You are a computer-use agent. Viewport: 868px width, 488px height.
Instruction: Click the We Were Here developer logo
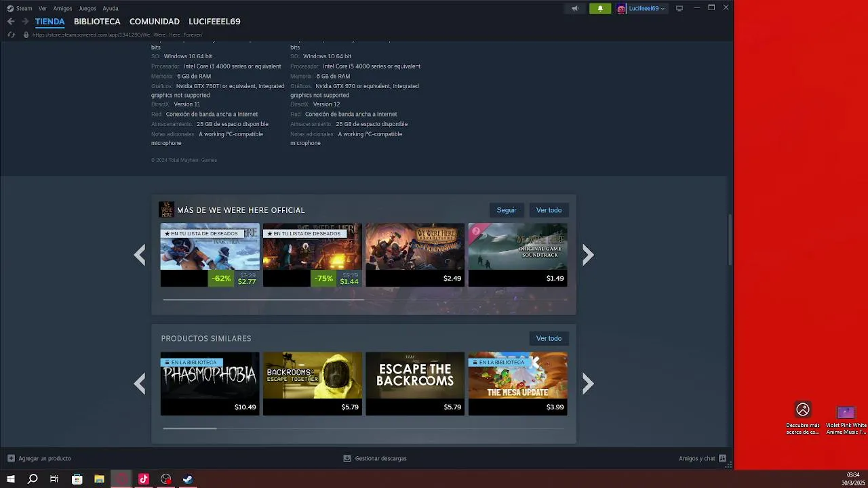tap(166, 209)
